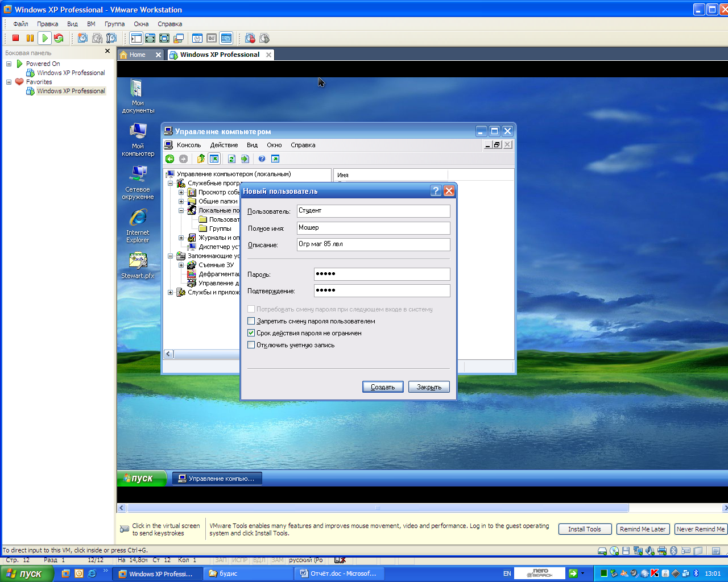Click the VMware horizontal scrollbar thumb
Viewport: 728px width, 582px height.
click(x=378, y=508)
